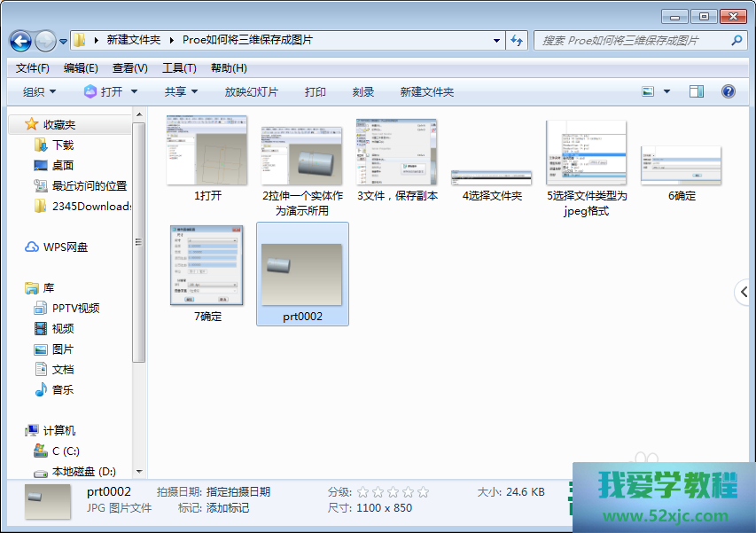Rate the file with the fifth star
756x533 pixels.
[x=423, y=492]
